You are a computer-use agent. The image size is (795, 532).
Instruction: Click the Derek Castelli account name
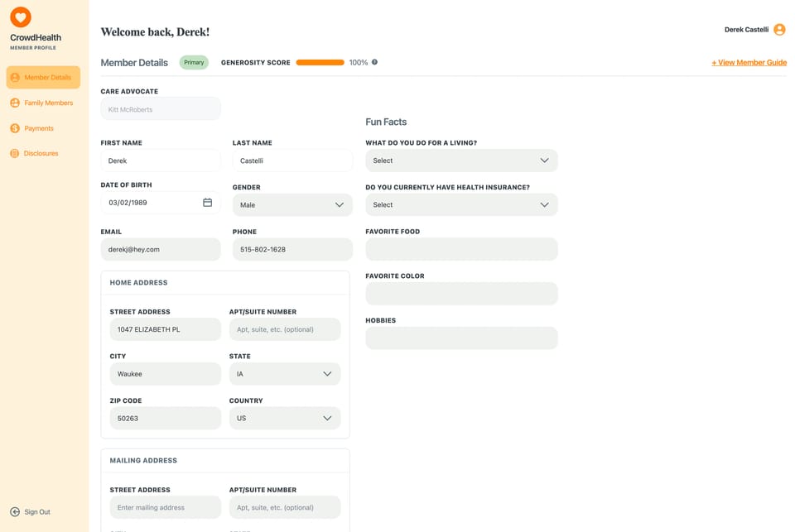point(746,30)
